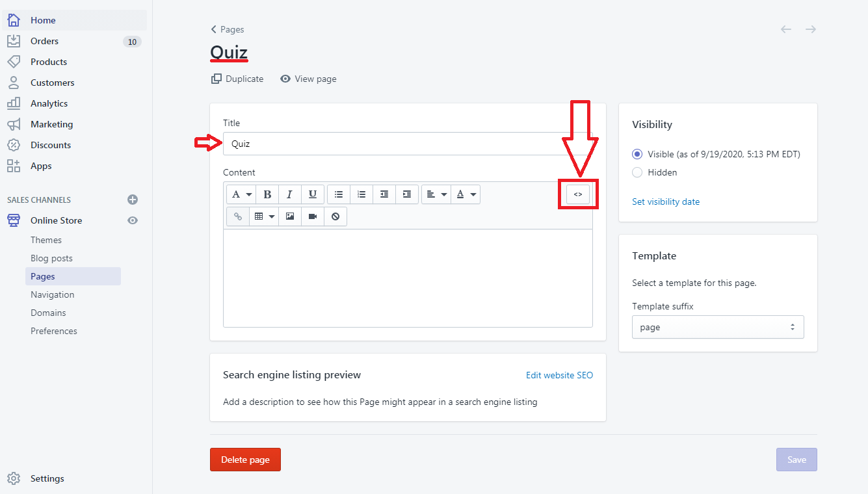Insert link using the chain icon
The width and height of the screenshot is (868, 494).
(x=238, y=216)
